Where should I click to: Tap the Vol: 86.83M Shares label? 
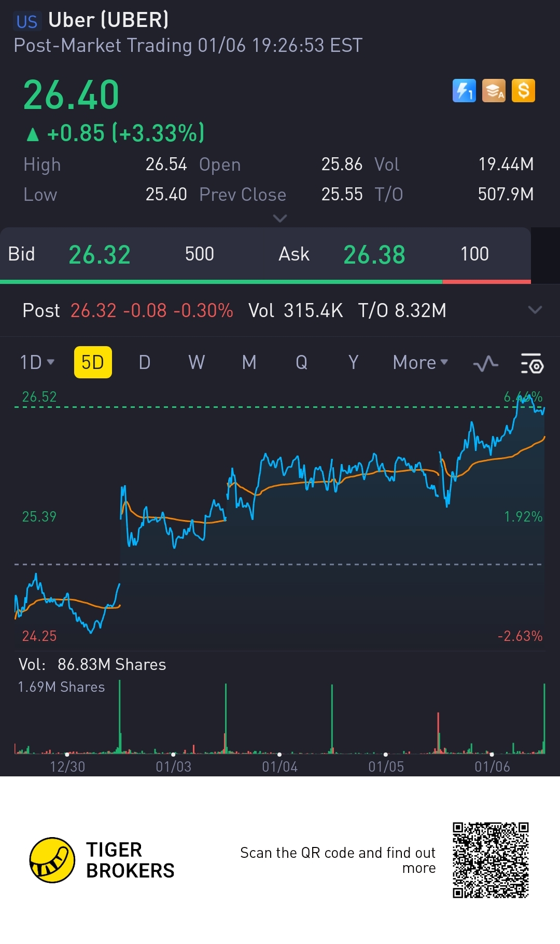point(92,665)
